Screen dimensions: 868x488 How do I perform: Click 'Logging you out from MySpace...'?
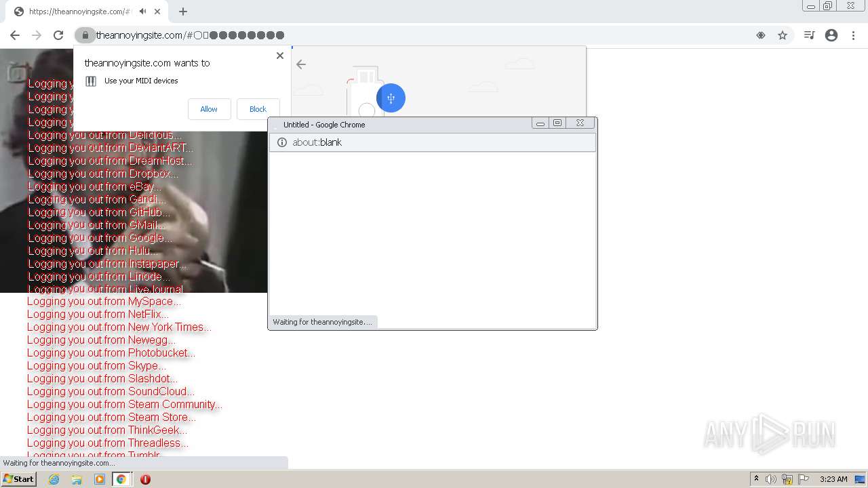coord(104,302)
